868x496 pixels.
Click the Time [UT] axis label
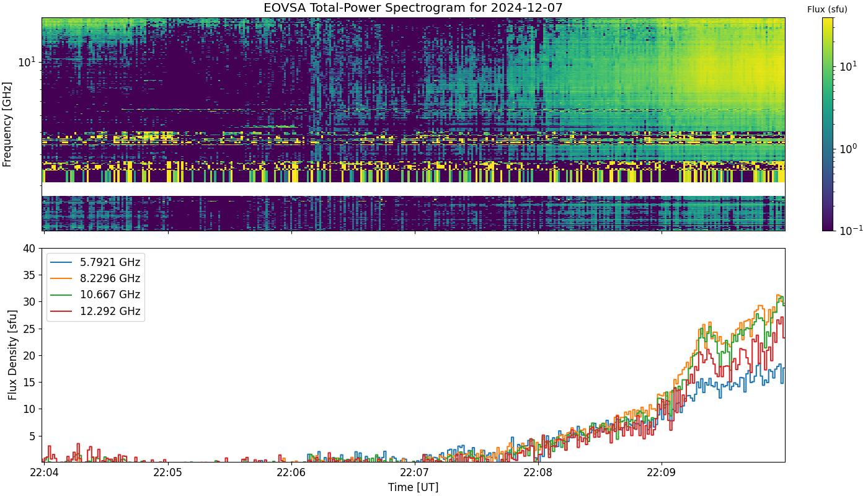click(413, 487)
